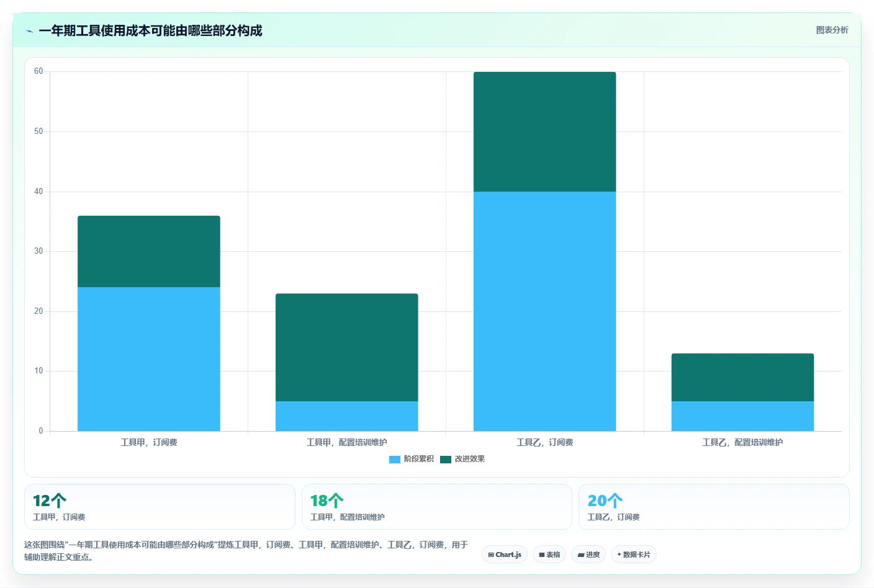Screen dimensions: 874x588
Task: Click the 数据卡片 tag chip
Action: (x=634, y=555)
